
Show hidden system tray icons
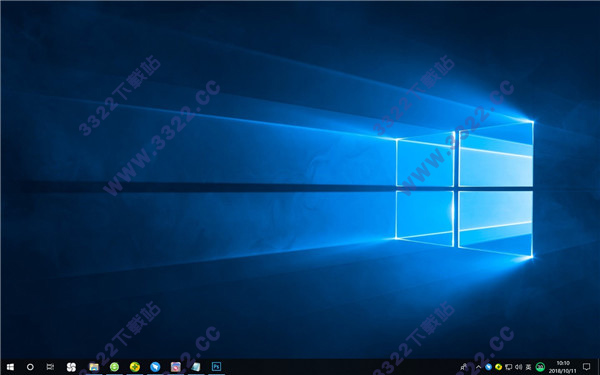pos(478,367)
